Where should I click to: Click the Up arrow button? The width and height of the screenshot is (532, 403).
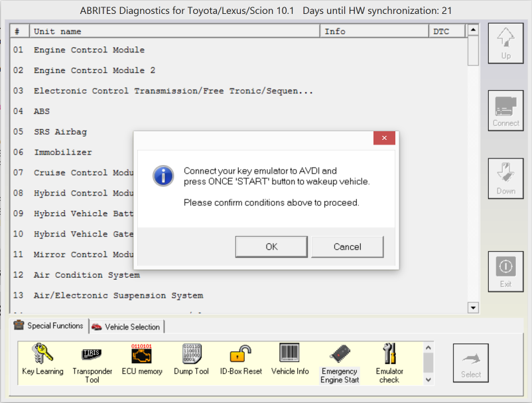(x=506, y=43)
